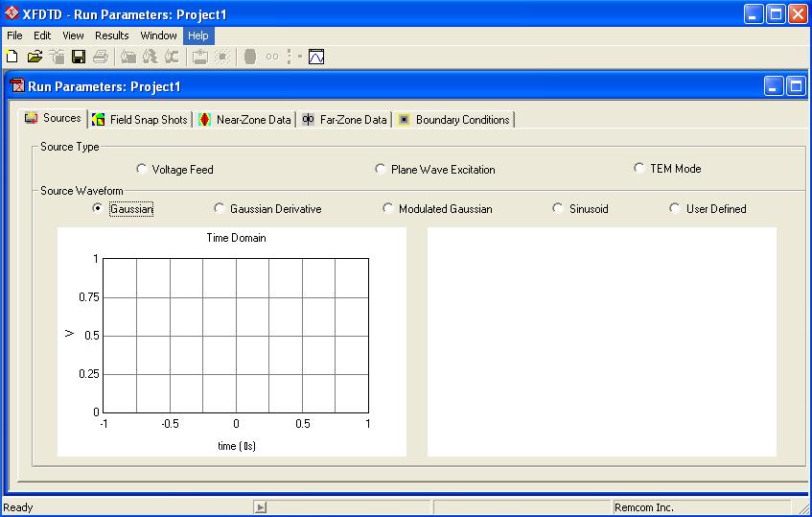Open the Window menu
Viewport: 812px width, 517px height.
pyautogui.click(x=158, y=35)
